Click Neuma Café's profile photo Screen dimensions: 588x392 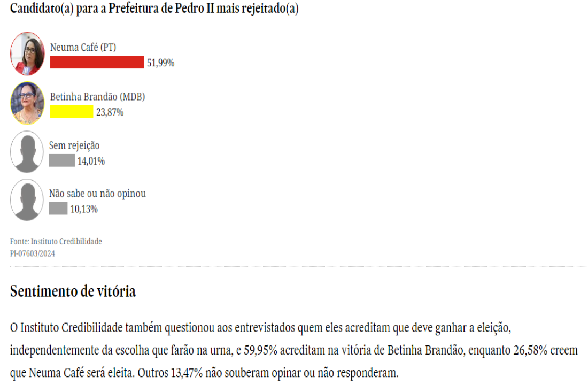27,53
